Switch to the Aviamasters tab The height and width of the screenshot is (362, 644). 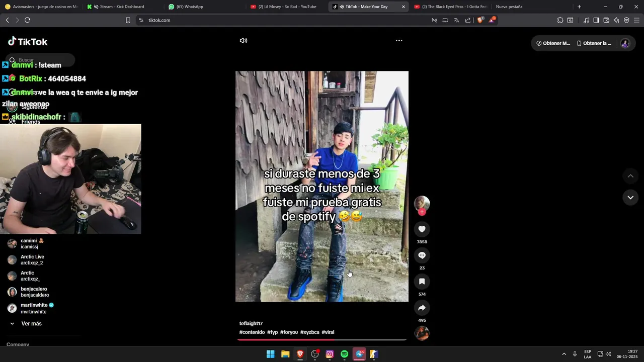(42, 7)
